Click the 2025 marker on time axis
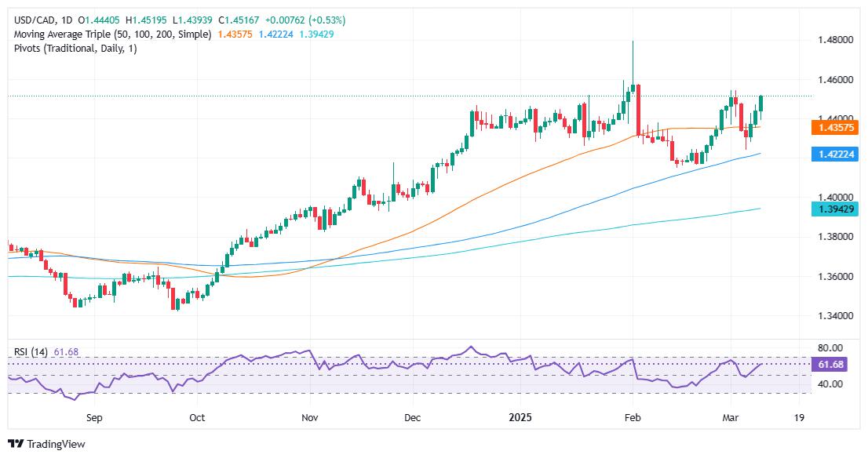868x458 pixels. pos(520,417)
